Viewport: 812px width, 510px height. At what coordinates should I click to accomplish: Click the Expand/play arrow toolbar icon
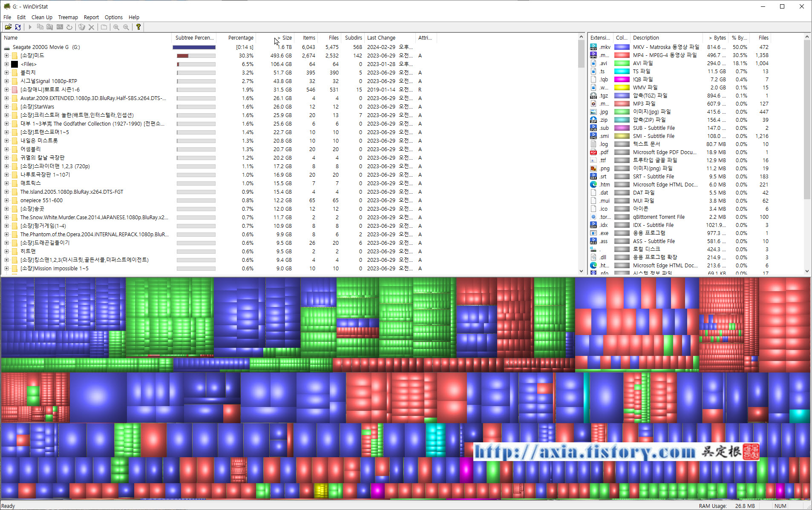coord(30,27)
